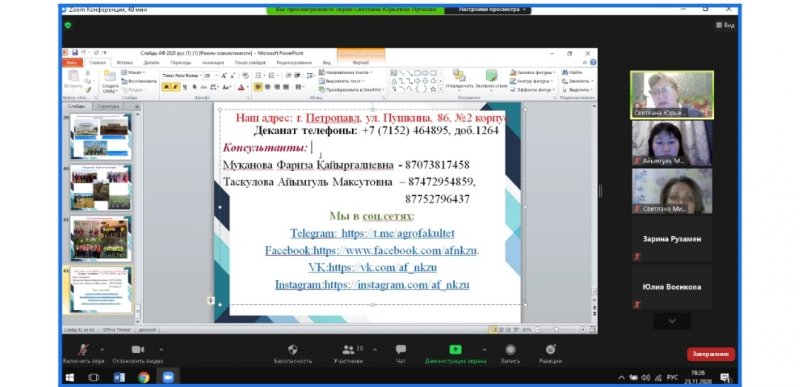Viewport: 800px width, 387px height.
Task: Select the Светлана Юрьевна video thumbnail
Action: (672, 95)
